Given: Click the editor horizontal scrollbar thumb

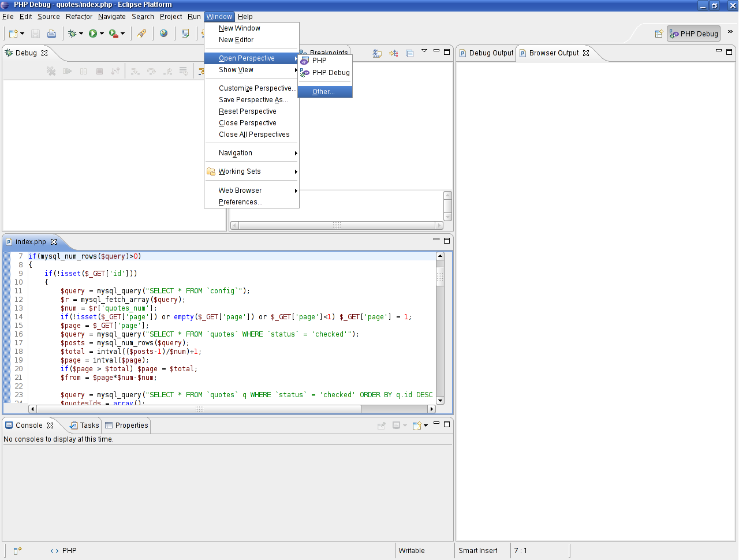Looking at the screenshot, I should point(199,409).
